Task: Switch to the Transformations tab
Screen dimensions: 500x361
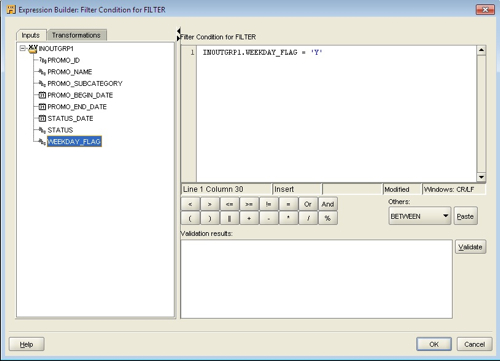Action: [76, 35]
